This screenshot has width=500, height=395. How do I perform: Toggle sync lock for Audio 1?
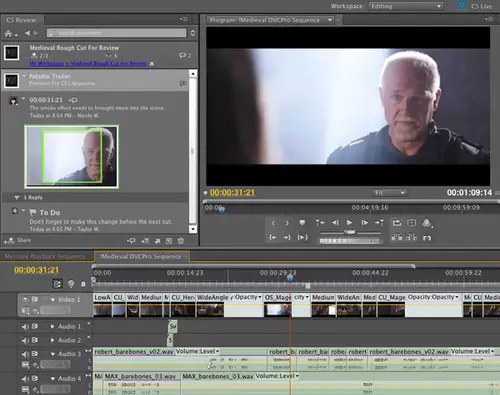[x=35, y=327]
